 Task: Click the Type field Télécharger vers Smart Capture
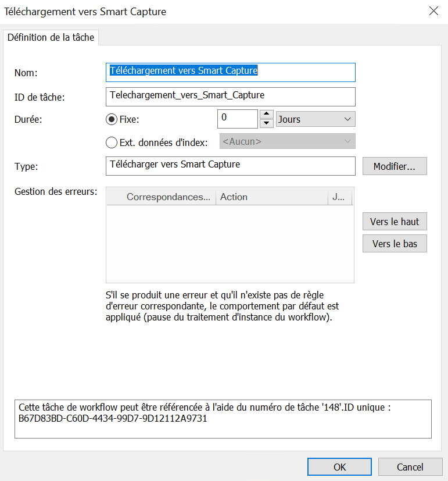(231, 166)
